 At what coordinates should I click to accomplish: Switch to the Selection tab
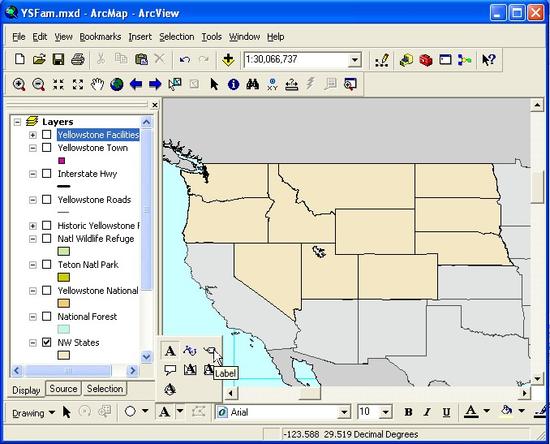(x=105, y=389)
